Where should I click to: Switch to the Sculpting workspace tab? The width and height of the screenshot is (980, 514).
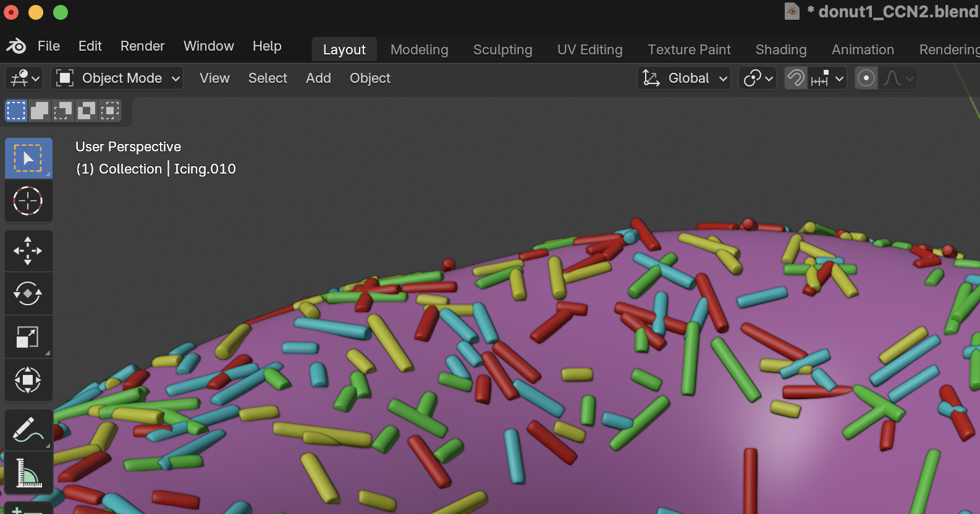click(x=503, y=49)
